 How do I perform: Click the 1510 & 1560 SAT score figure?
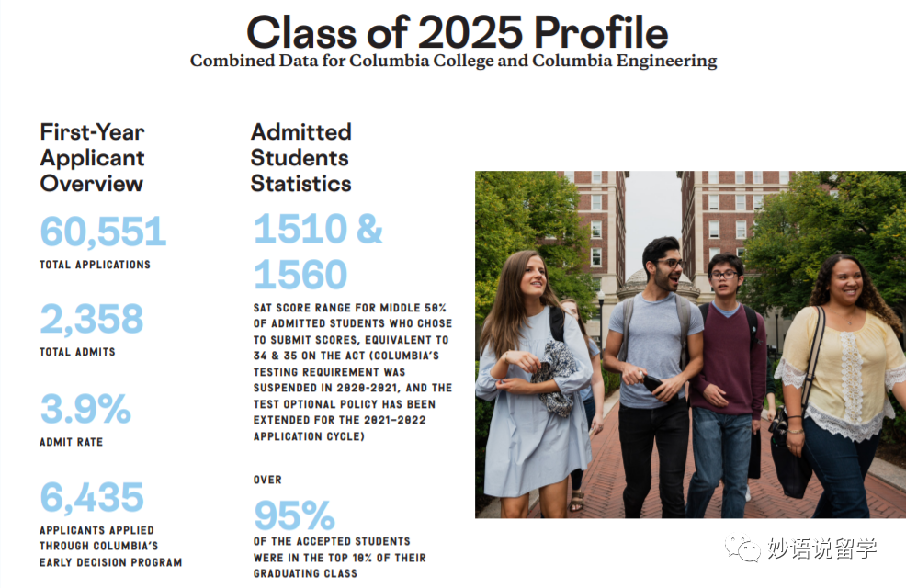point(318,251)
